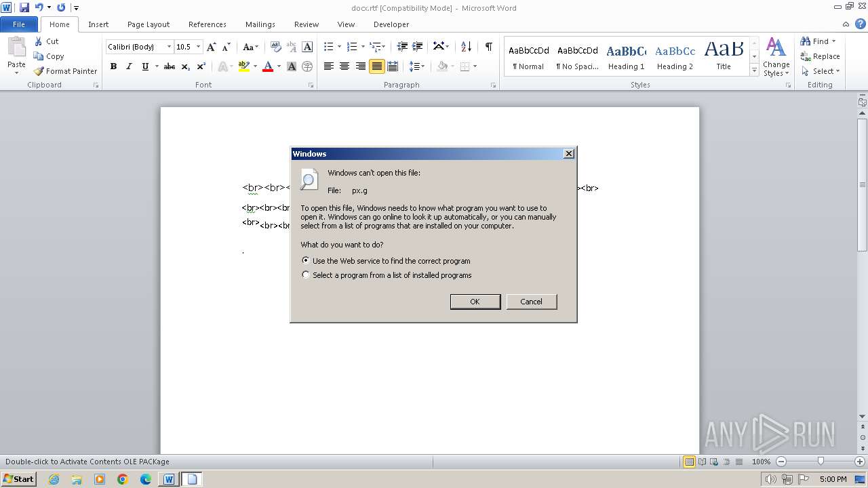Open the Replace dialog
The image size is (868, 488).
(x=821, y=56)
